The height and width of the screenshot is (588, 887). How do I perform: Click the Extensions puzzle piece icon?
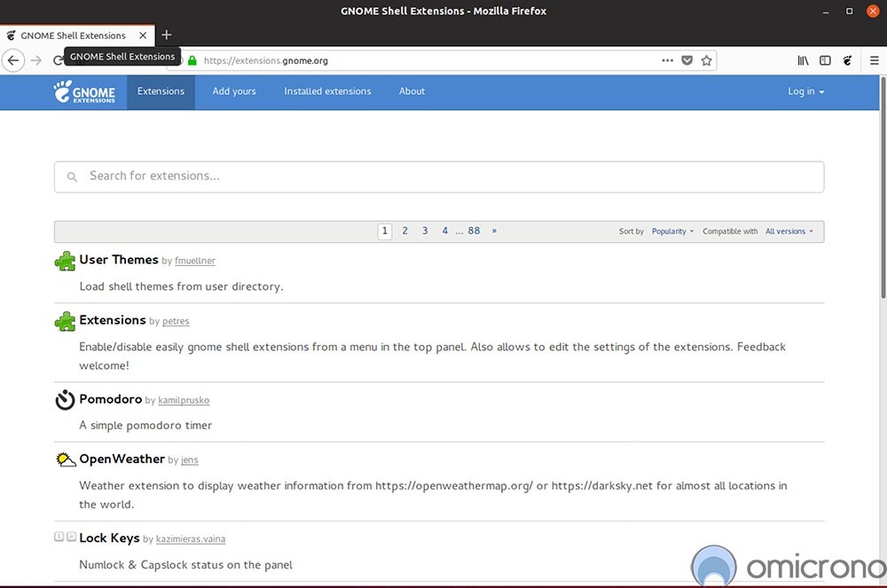(65, 321)
